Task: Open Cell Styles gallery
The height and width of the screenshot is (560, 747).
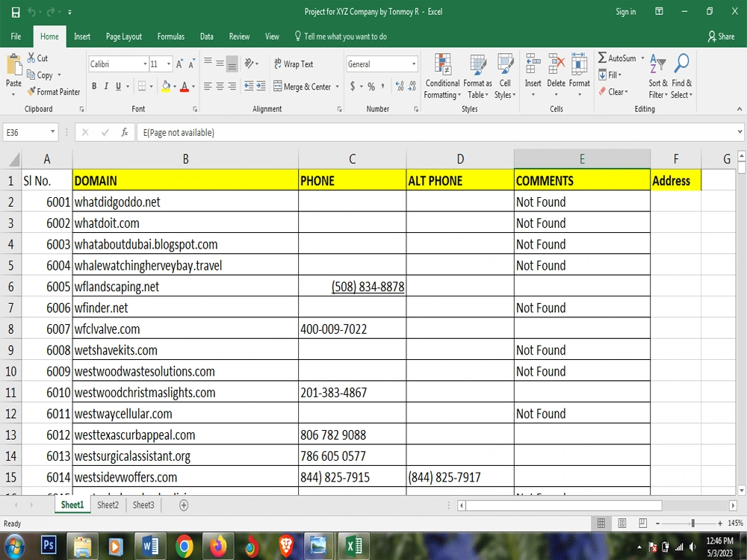Action: [505, 76]
